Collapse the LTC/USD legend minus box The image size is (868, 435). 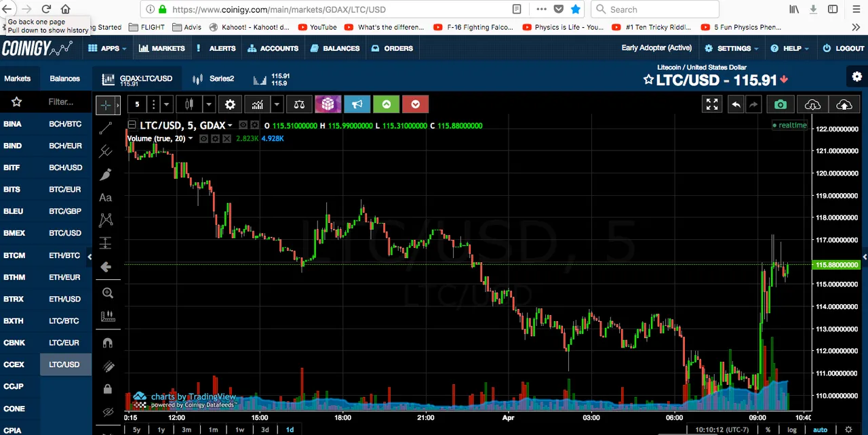[x=132, y=125]
